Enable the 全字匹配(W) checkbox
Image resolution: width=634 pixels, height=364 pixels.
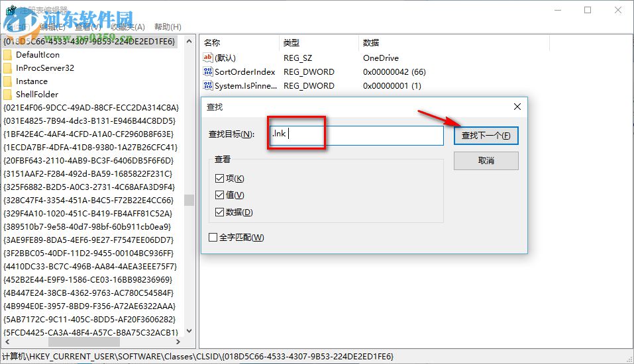[x=213, y=238]
